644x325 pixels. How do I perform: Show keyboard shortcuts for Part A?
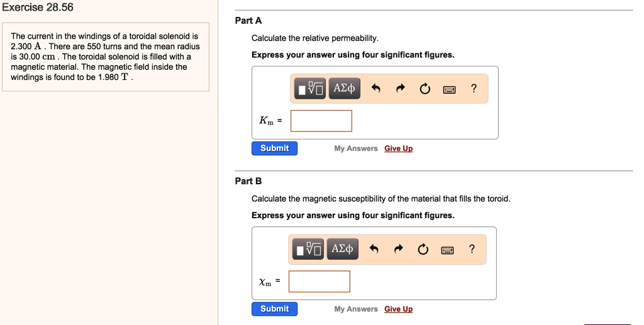pyautogui.click(x=449, y=89)
